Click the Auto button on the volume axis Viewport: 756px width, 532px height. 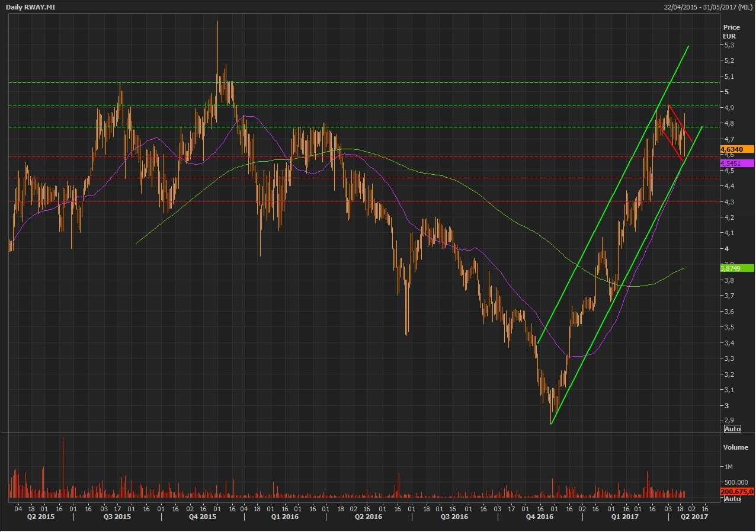[732, 499]
